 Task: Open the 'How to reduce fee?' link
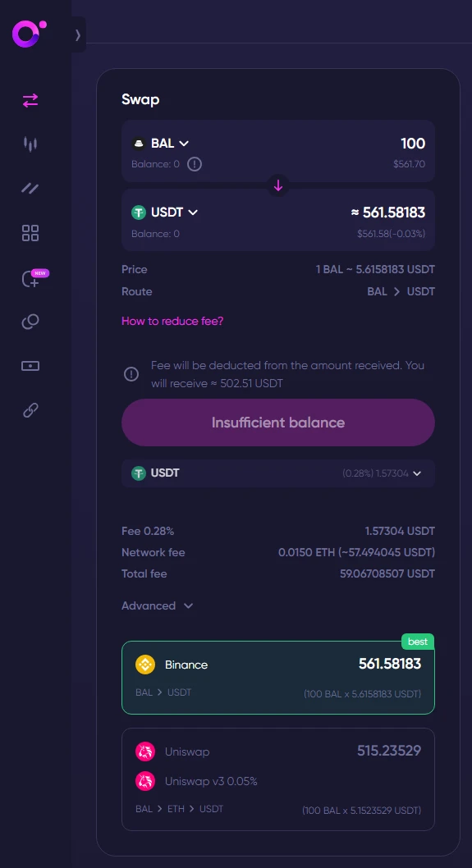172,321
